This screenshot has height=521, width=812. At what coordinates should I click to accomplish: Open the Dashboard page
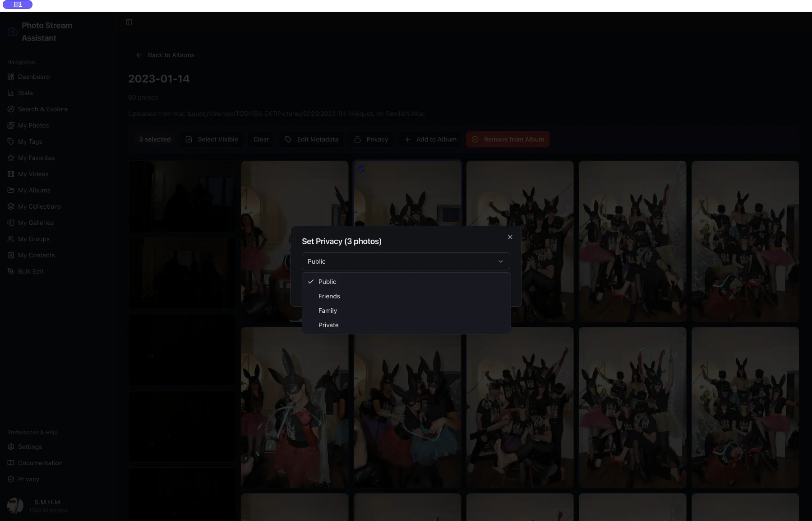[34, 77]
